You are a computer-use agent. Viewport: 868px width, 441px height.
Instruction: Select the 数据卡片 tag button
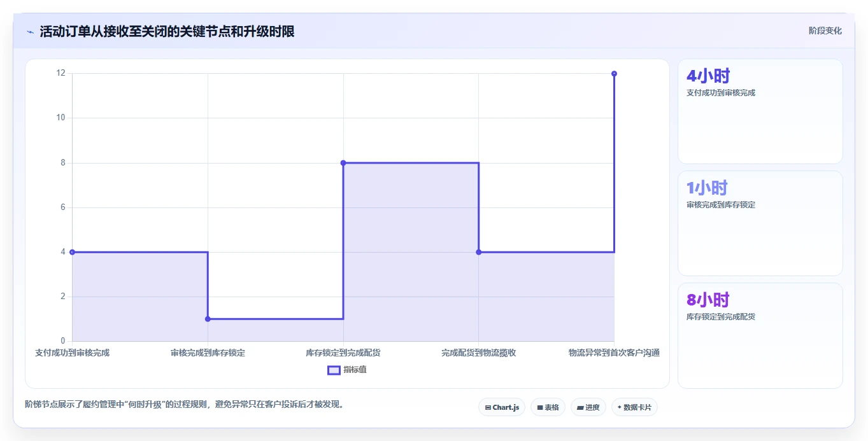(634, 407)
